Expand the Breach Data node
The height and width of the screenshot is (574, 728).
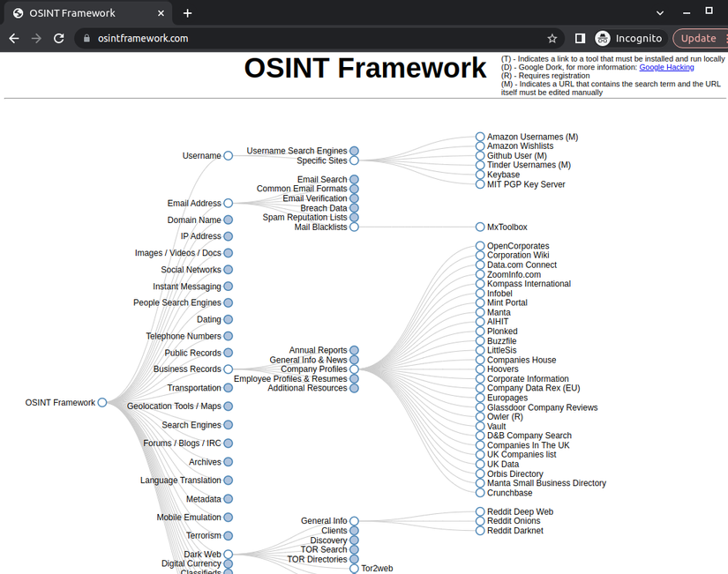354,208
